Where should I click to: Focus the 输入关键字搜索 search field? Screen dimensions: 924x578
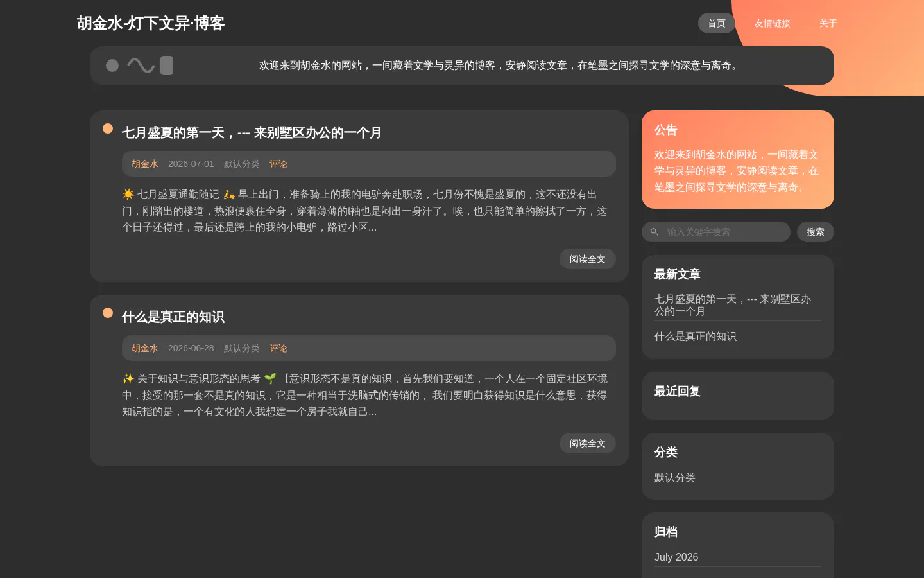point(716,232)
